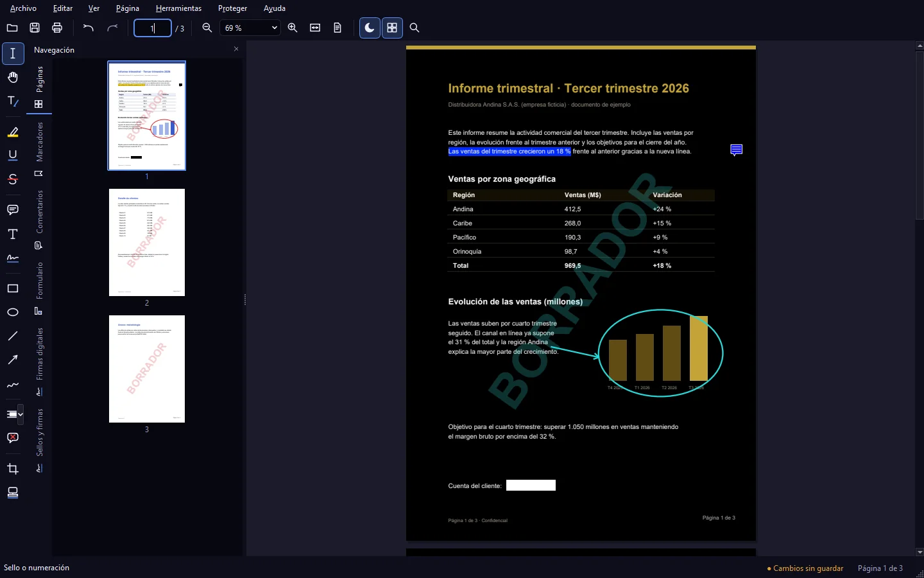Select the arrow drawing tool
924x578 pixels.
(13, 360)
